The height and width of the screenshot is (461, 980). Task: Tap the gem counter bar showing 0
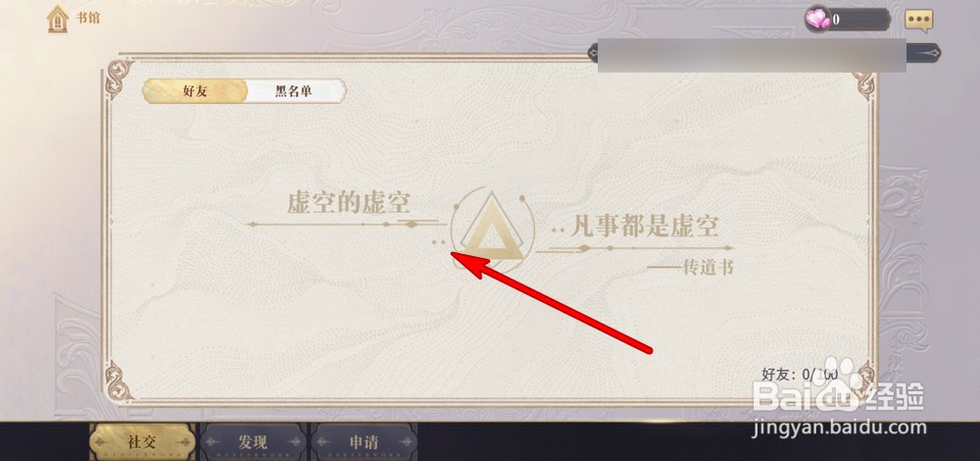point(848,20)
